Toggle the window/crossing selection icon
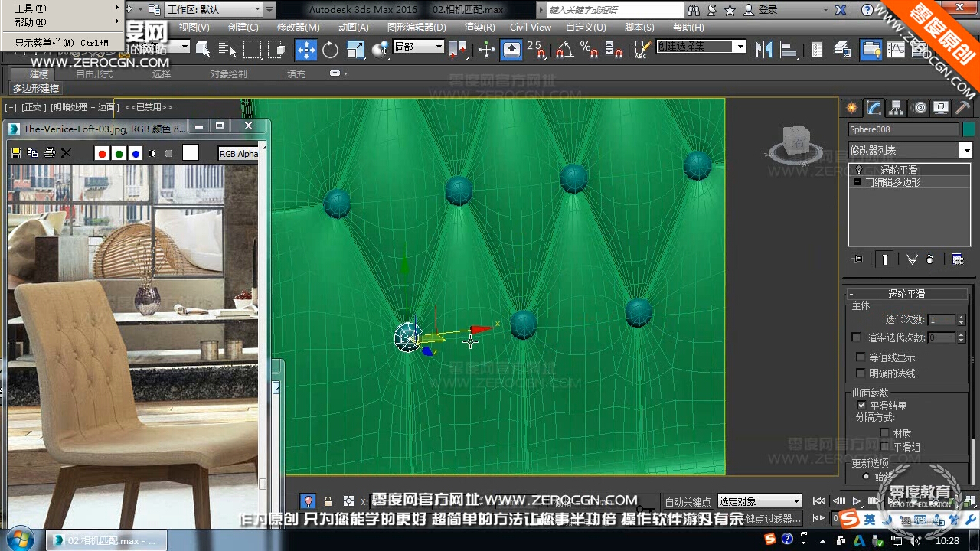The height and width of the screenshot is (551, 980). (x=277, y=50)
